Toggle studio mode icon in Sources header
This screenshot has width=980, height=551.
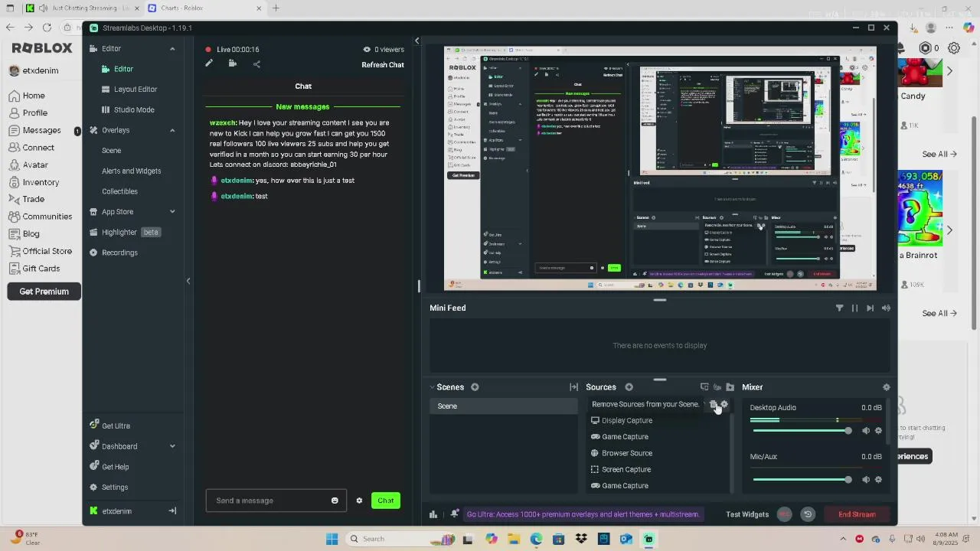tap(704, 387)
